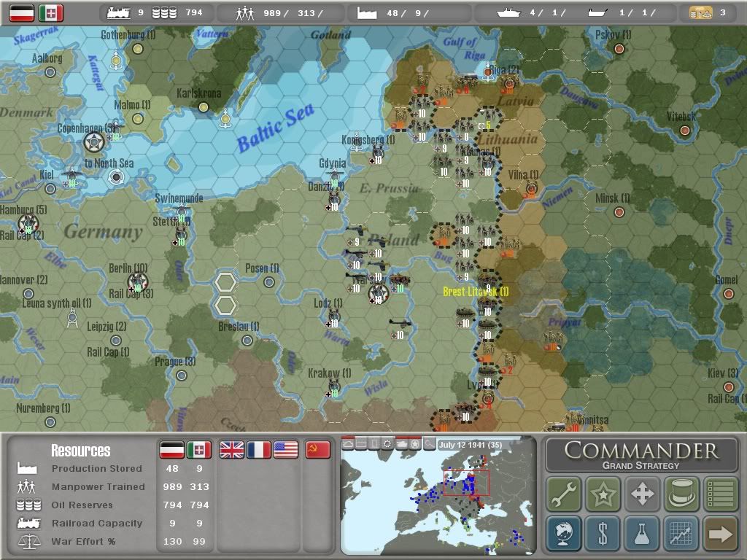Select United Kingdom flag in Resources panel
The image size is (747, 560).
tap(231, 450)
